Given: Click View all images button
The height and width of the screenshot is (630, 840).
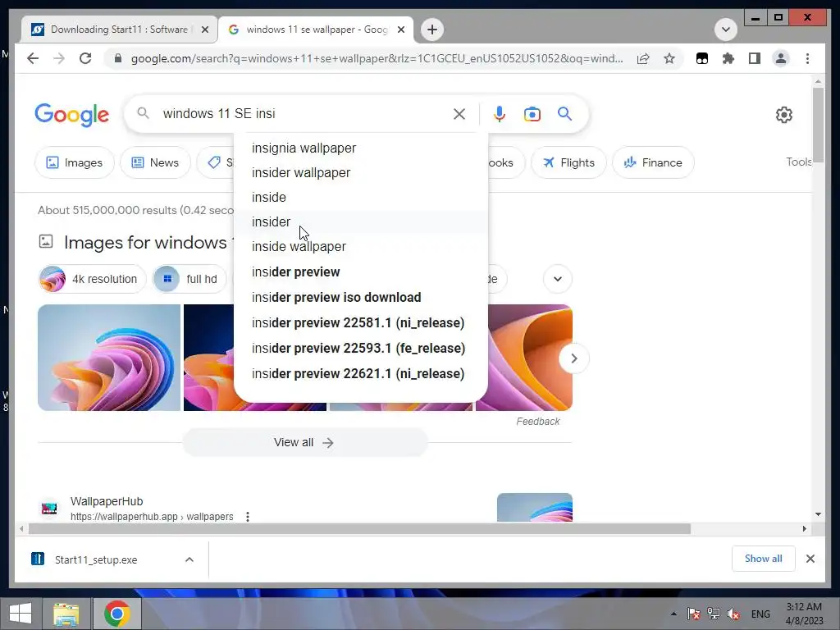Looking at the screenshot, I should click(x=305, y=442).
